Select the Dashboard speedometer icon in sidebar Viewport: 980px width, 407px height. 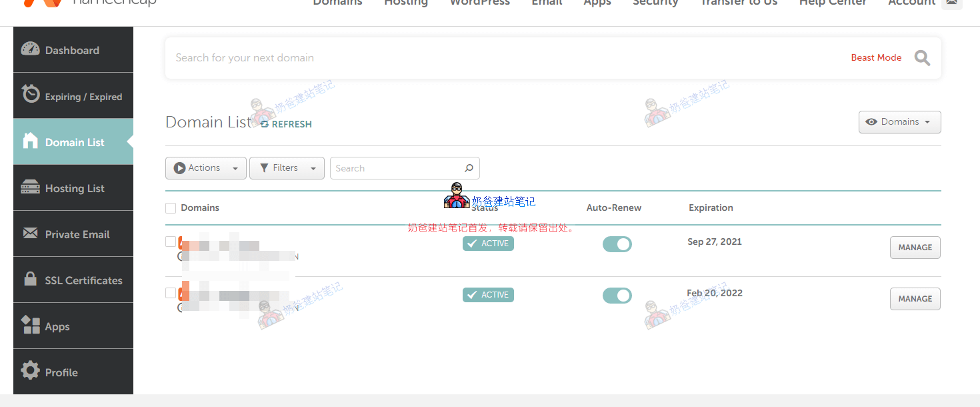coord(31,49)
